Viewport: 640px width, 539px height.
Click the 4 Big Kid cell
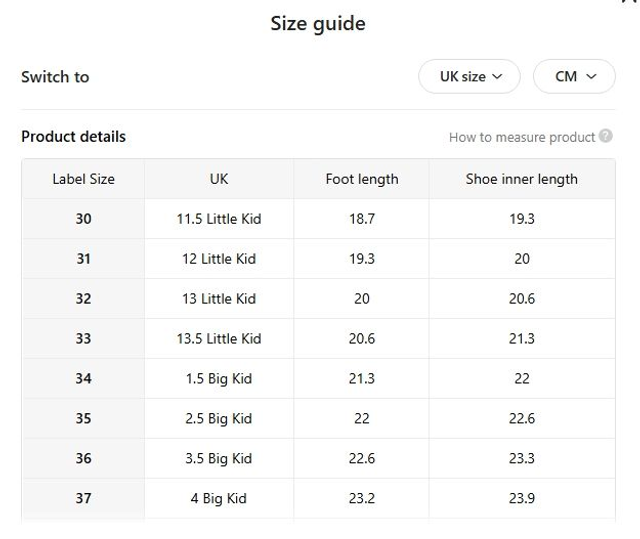(219, 499)
